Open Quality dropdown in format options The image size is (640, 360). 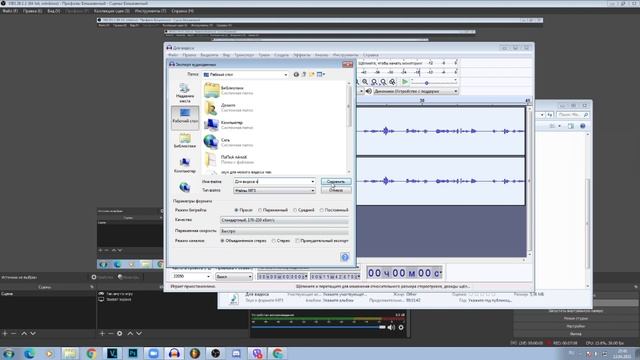point(284,220)
